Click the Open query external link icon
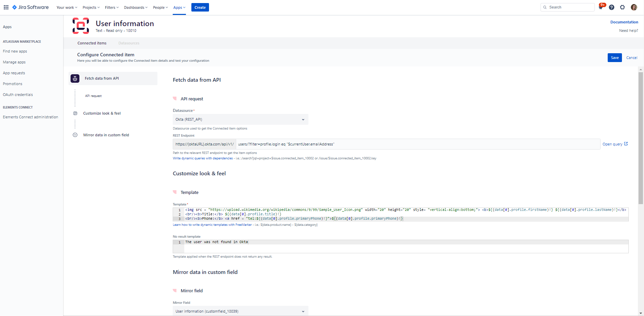This screenshot has width=644, height=316. coord(626,143)
